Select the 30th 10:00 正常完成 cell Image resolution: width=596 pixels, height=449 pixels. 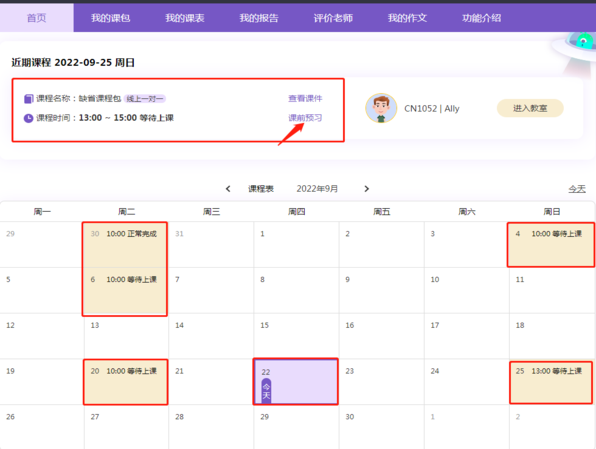coord(125,245)
